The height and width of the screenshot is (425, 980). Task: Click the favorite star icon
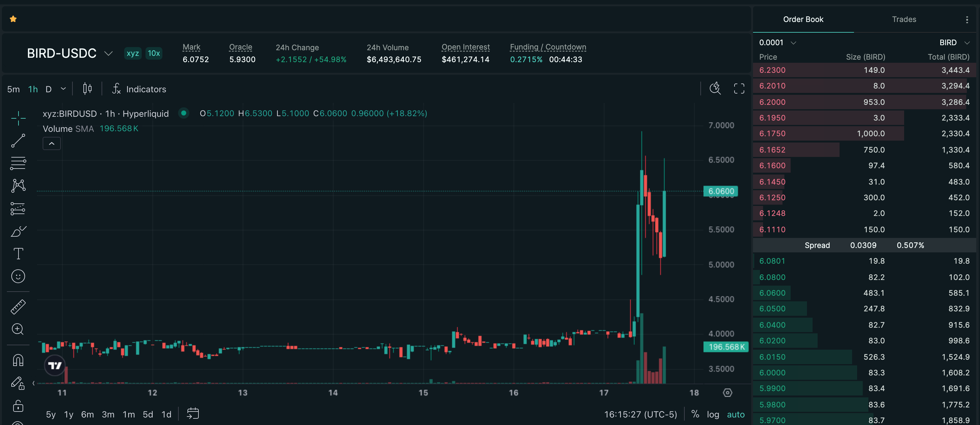coord(13,19)
